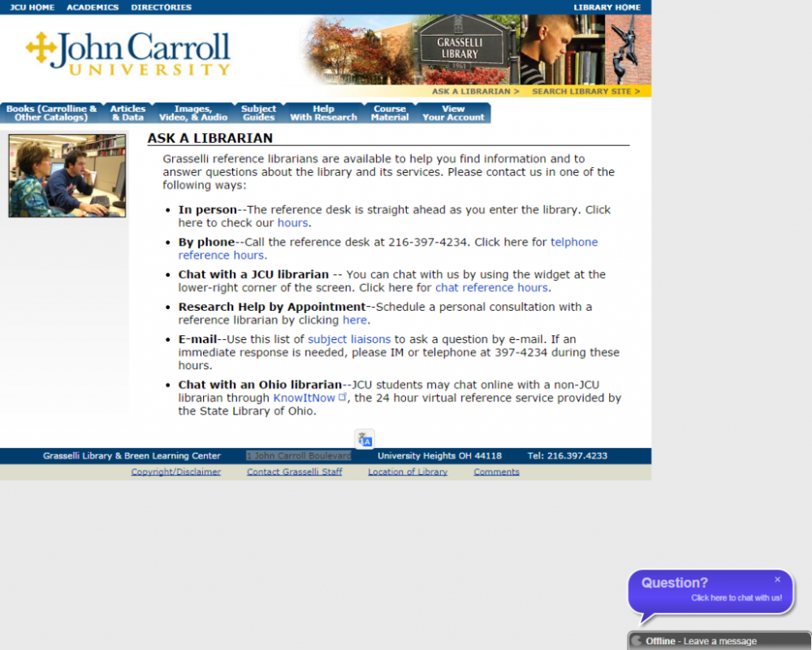The image size is (812, 650).
Task: Click the Google Translate icon above footer
Action: click(365, 439)
